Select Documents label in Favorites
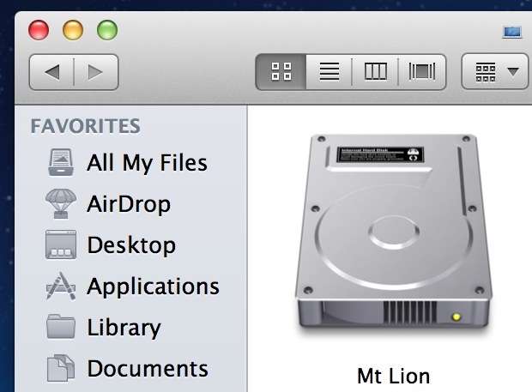 (x=148, y=369)
